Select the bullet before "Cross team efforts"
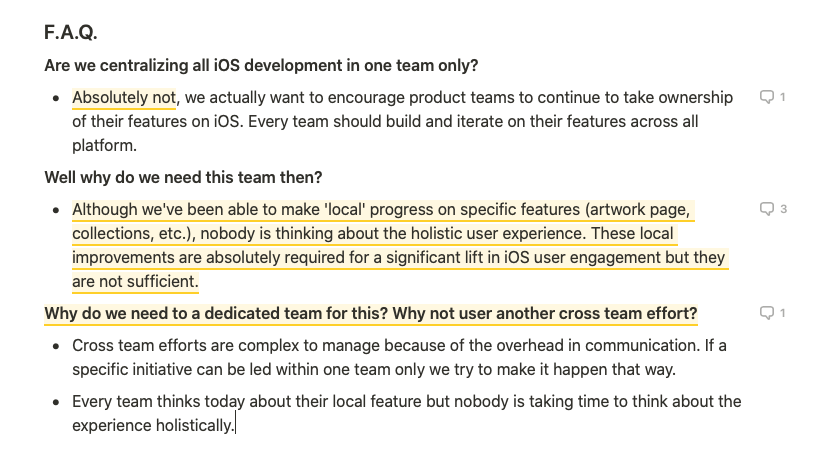831x463 pixels. [x=56, y=346]
